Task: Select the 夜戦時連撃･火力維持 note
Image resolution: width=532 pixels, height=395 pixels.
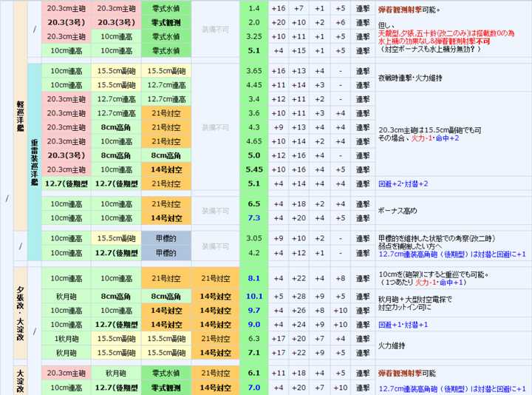Action: [x=410, y=78]
